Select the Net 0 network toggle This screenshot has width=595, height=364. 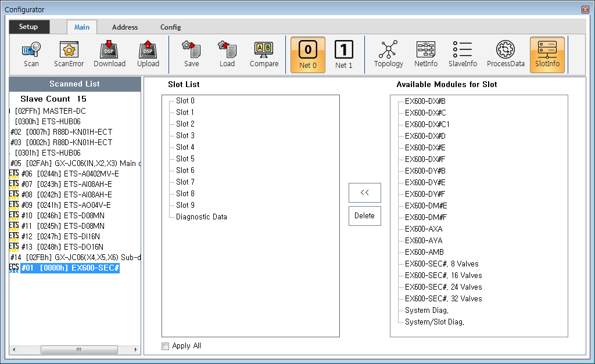308,55
